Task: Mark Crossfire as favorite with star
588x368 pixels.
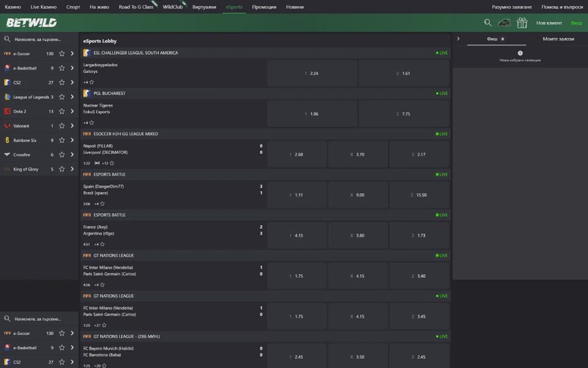Action: pos(62,155)
